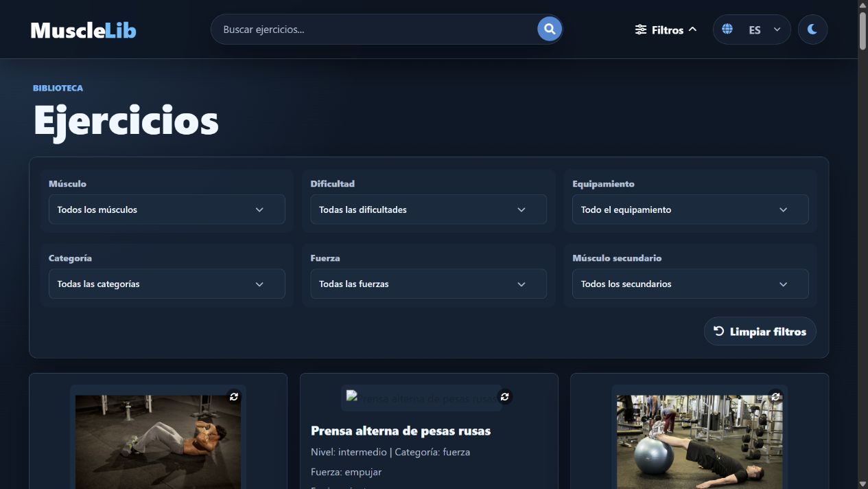Click the BIBLIOTECA label
This screenshot has width=868, height=489.
(58, 88)
